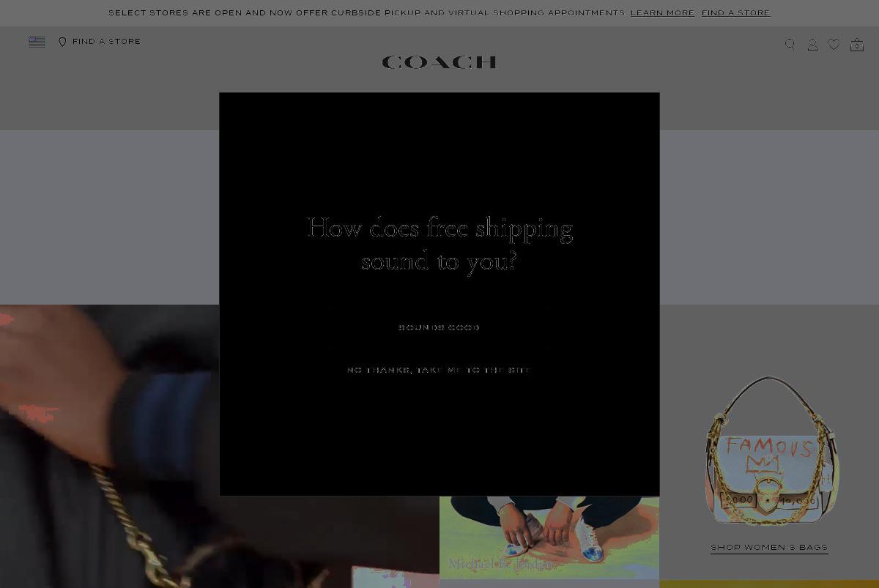
Task: Click the location pin icon
Action: tap(62, 42)
